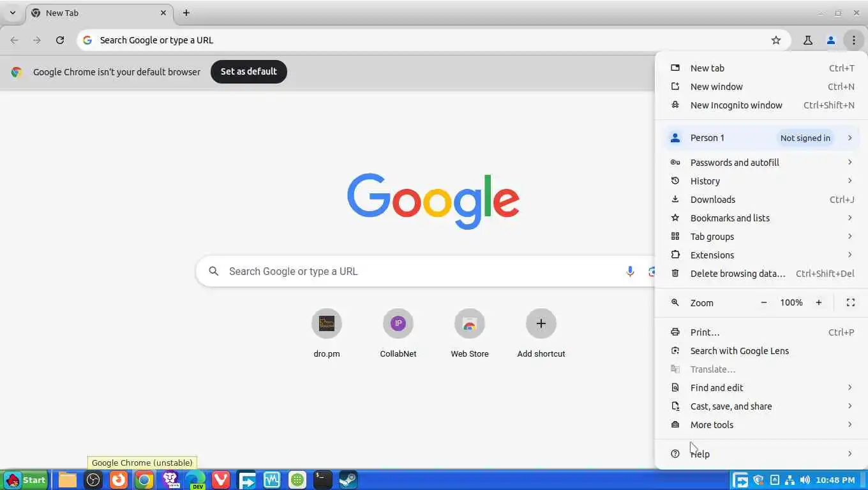
Task: Launch Brave browser from the taskbar
Action: tap(170, 480)
